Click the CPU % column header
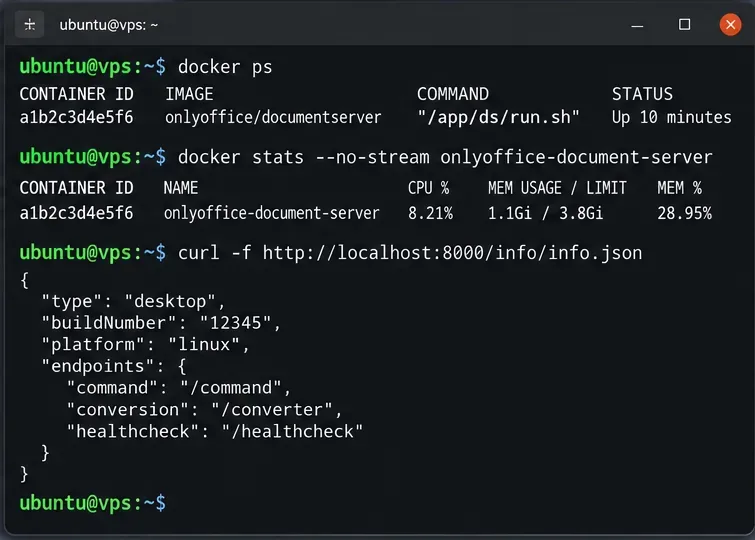 (x=429, y=188)
